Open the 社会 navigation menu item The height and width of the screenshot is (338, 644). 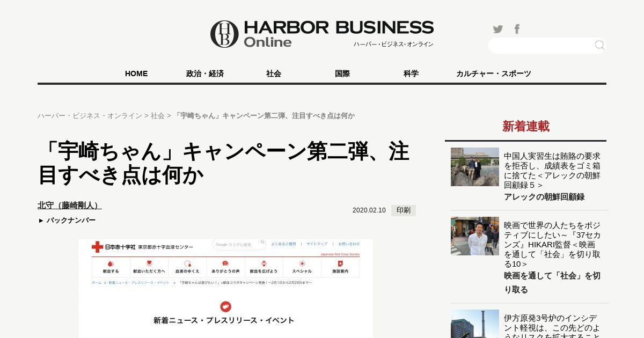tap(274, 74)
